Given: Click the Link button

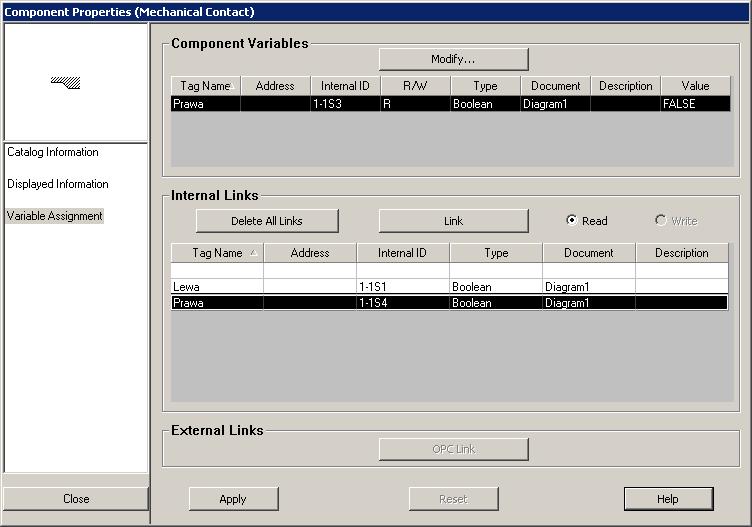Looking at the screenshot, I should pyautogui.click(x=453, y=221).
